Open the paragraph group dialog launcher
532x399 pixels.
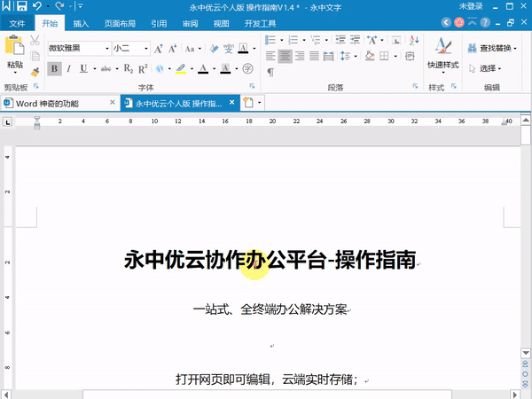(415, 86)
